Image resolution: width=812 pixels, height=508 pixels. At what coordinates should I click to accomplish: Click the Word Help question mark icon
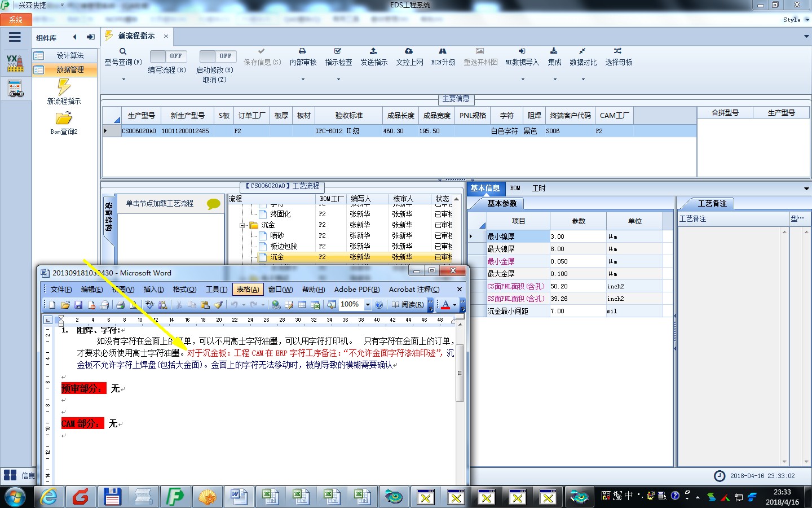pyautogui.click(x=379, y=305)
